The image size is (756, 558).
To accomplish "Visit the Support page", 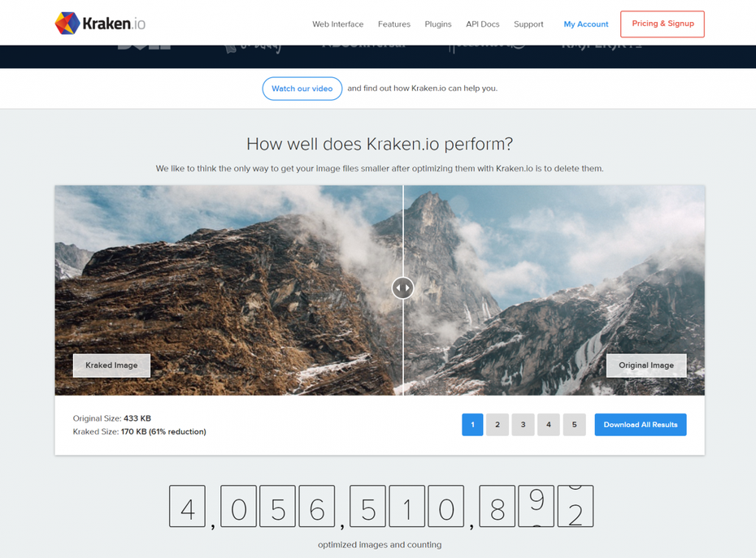I will (x=528, y=24).
